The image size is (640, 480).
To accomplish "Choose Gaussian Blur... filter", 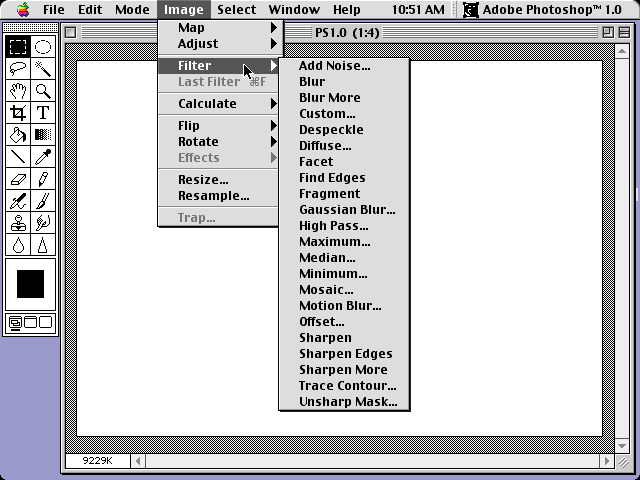I will [x=344, y=210].
